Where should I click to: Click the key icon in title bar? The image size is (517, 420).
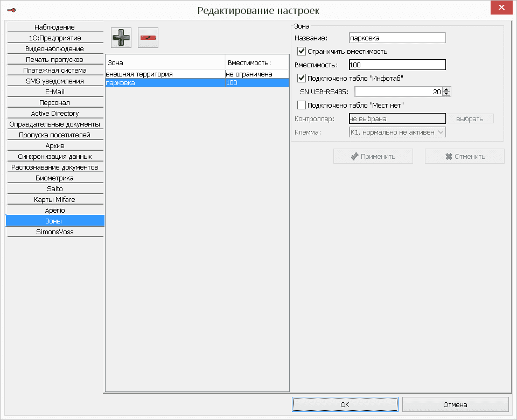pos(10,9)
